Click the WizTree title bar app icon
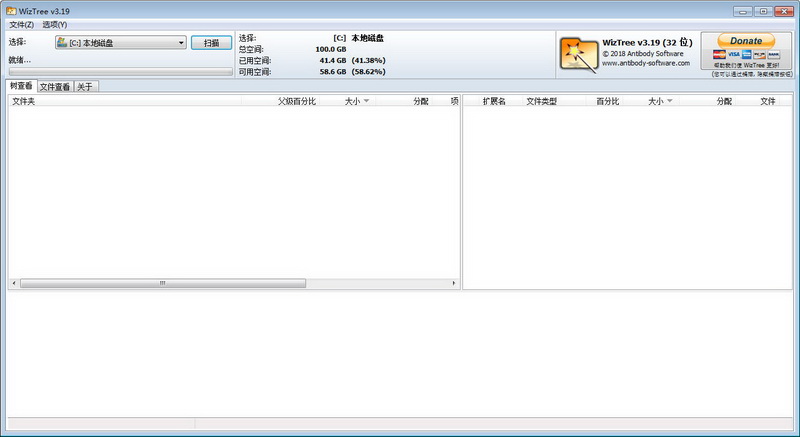The width and height of the screenshot is (800, 437). click(x=11, y=11)
